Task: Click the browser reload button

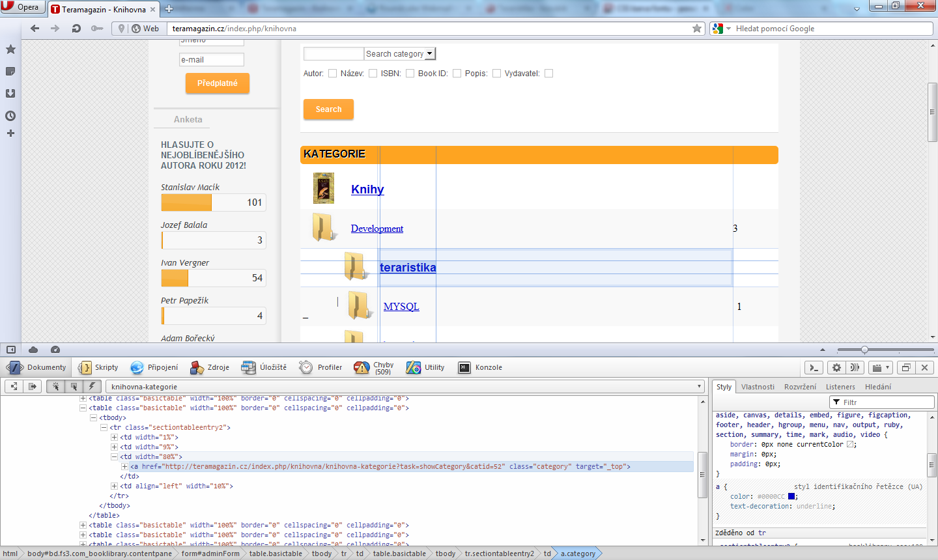Action: click(x=76, y=28)
